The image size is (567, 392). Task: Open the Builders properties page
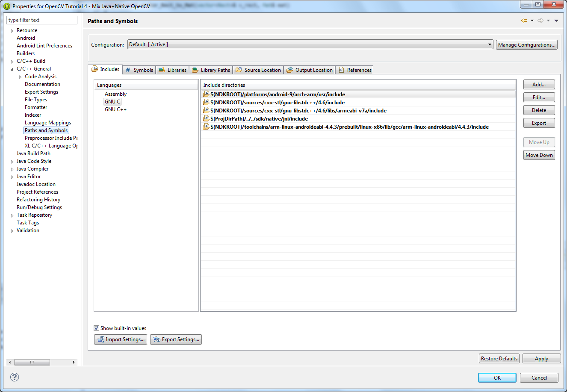tap(26, 53)
